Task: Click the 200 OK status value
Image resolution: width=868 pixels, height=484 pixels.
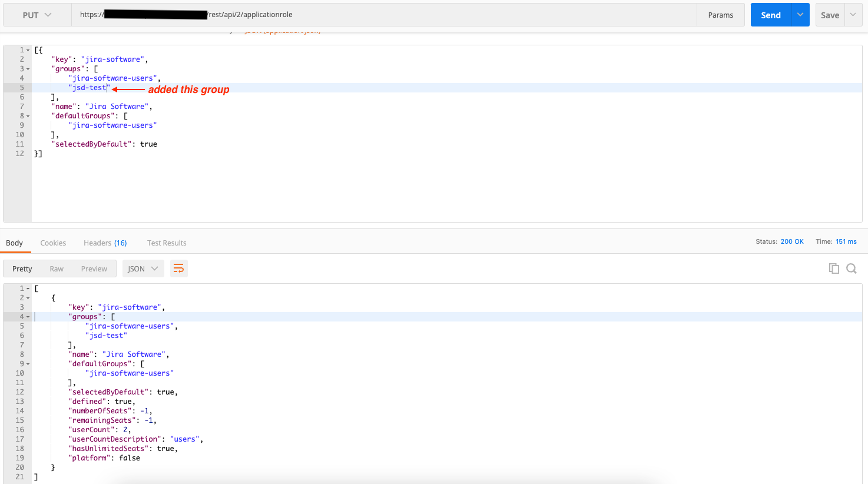Action: [792, 241]
